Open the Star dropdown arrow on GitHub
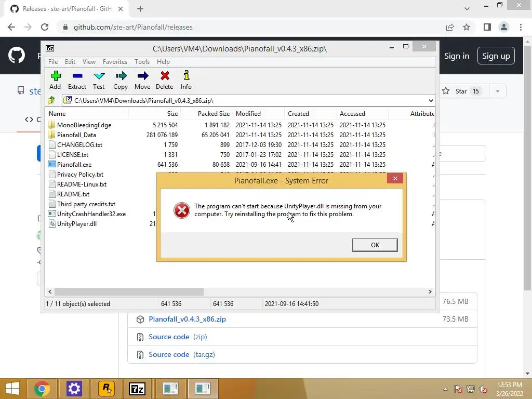 pos(498,91)
